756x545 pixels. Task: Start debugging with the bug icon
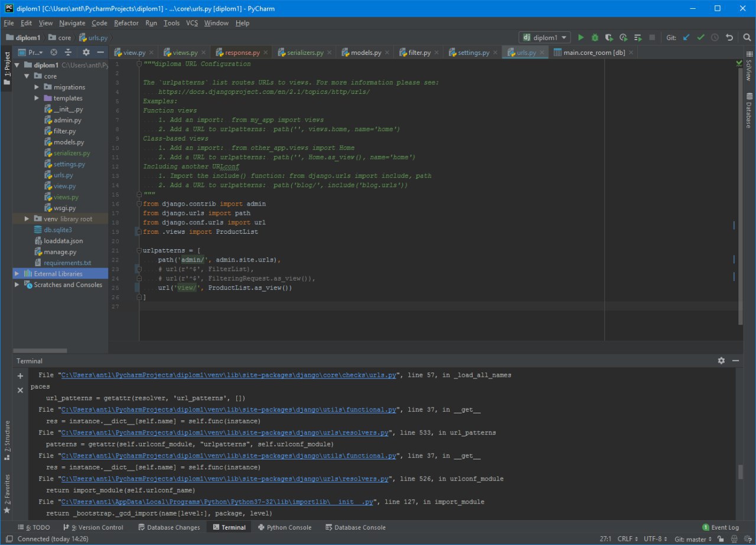595,38
